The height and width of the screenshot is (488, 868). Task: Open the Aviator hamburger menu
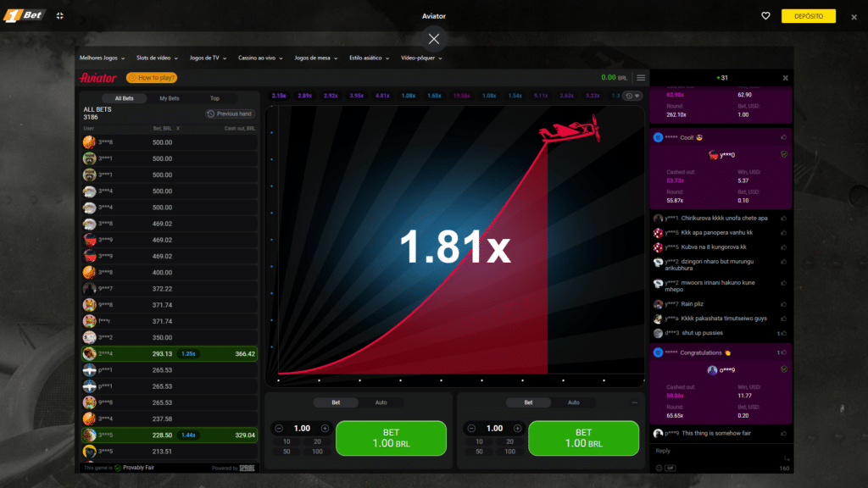[x=641, y=78]
